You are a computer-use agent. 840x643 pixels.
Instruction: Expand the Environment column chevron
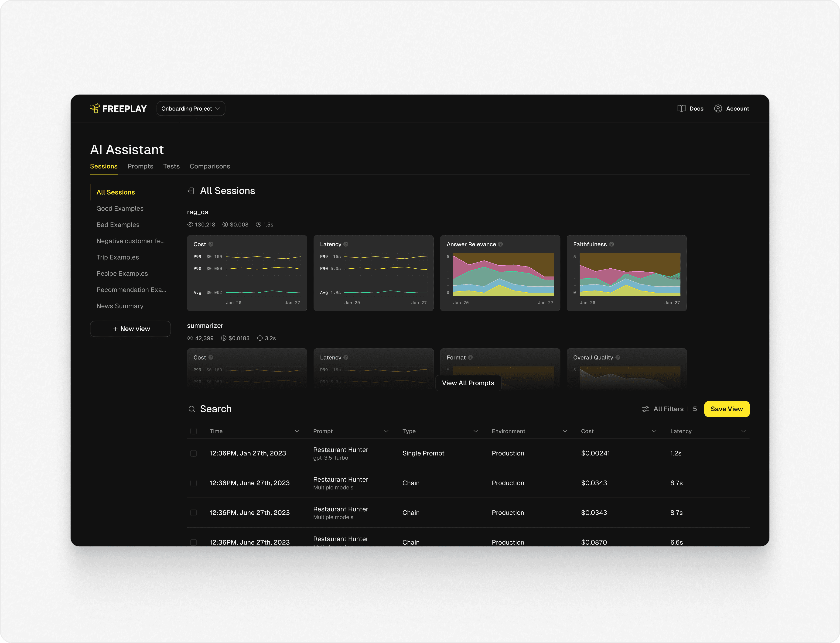(x=565, y=431)
